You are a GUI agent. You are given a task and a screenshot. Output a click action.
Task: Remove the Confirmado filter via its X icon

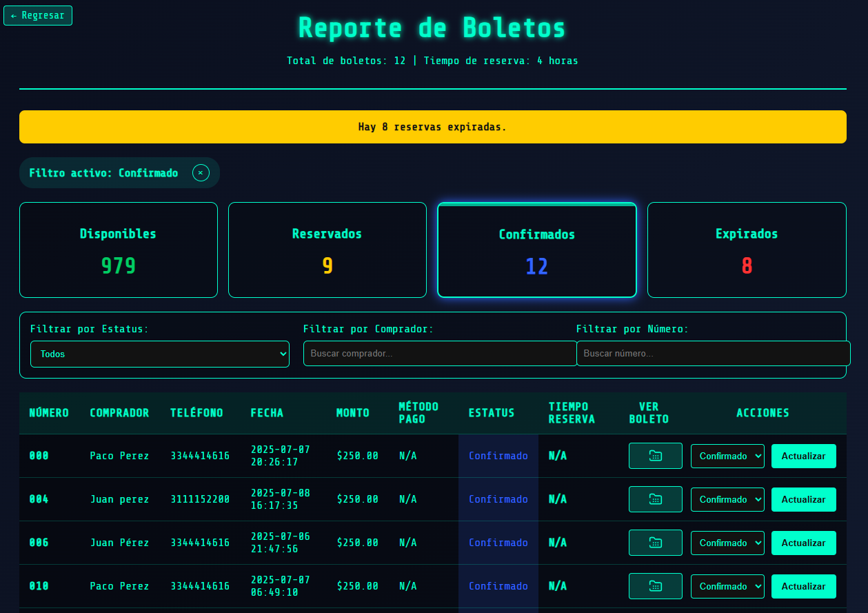click(201, 172)
